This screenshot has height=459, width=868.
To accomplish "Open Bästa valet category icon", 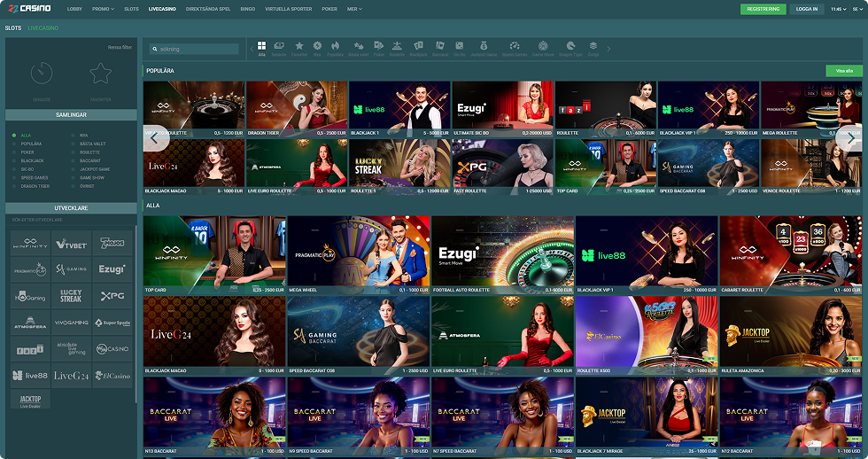I will click(359, 46).
